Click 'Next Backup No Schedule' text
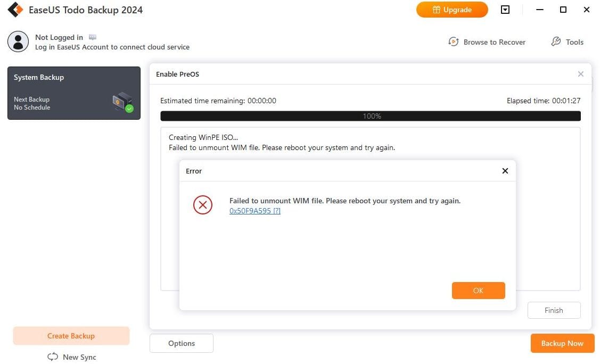The image size is (600, 364). [32, 103]
